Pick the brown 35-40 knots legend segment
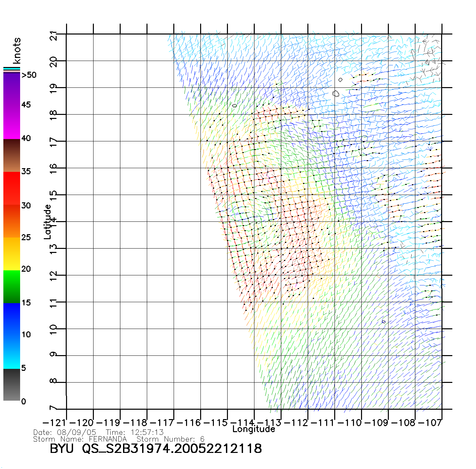476x469 pixels. [12, 155]
